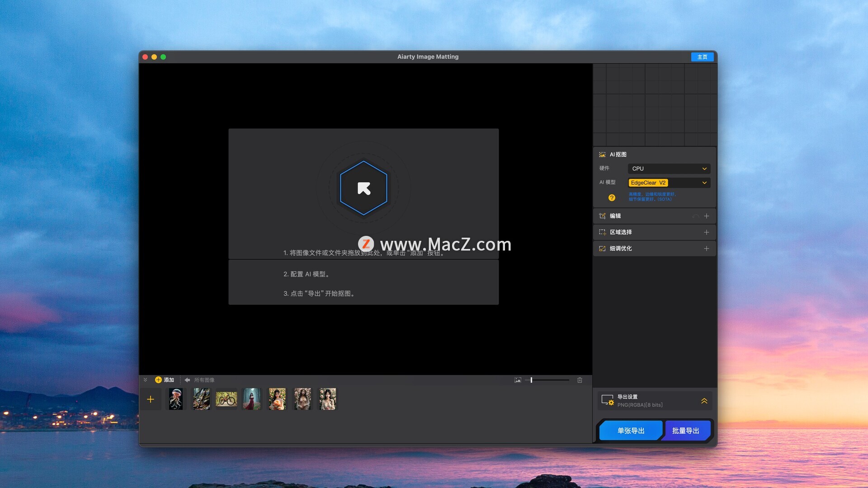Click the PNG(RGBA)[8 bits] format text
Screen dimensions: 868x488
(x=640, y=405)
